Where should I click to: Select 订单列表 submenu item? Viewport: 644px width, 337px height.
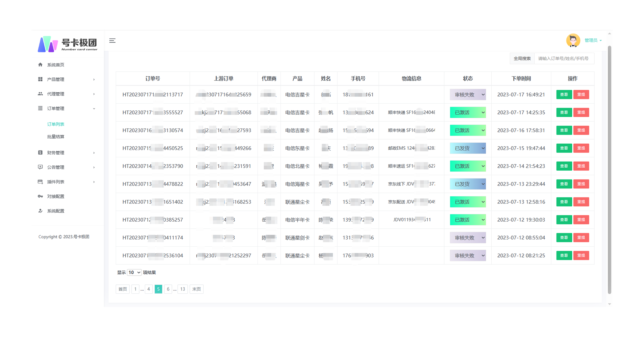[x=56, y=124]
